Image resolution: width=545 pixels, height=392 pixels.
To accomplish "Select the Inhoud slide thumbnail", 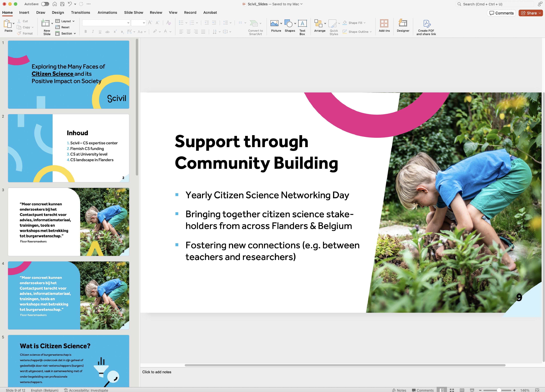I will tap(69, 148).
